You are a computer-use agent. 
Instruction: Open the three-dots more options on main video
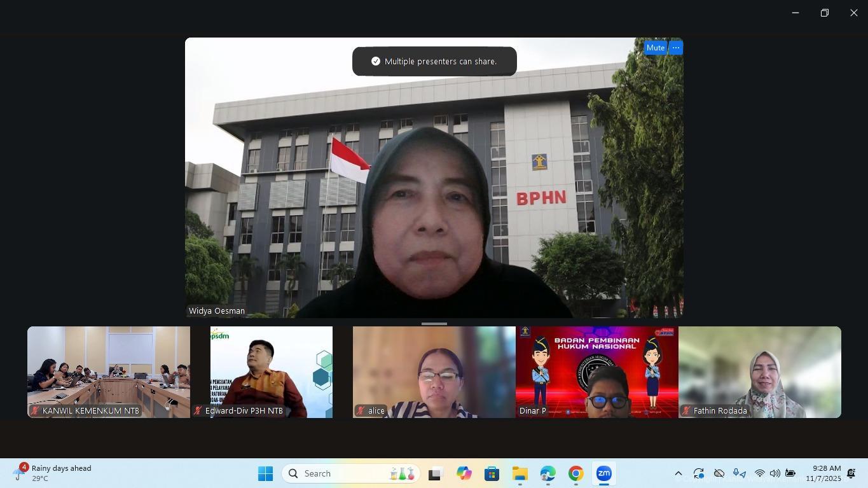coord(676,48)
